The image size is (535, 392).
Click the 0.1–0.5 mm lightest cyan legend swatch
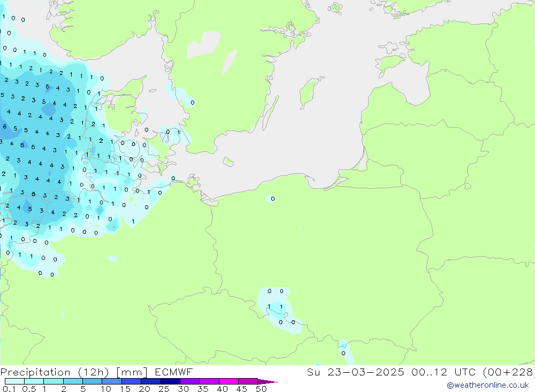14,381
